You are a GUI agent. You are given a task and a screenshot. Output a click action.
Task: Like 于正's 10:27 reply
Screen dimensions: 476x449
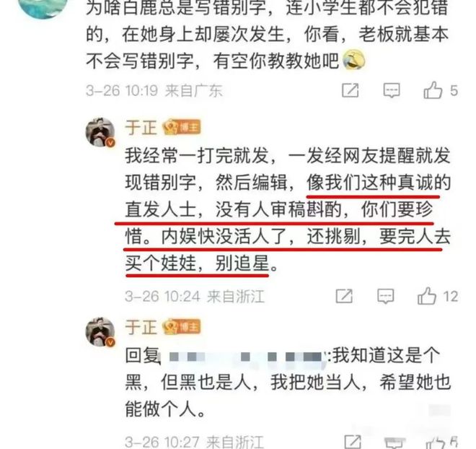[436, 443]
